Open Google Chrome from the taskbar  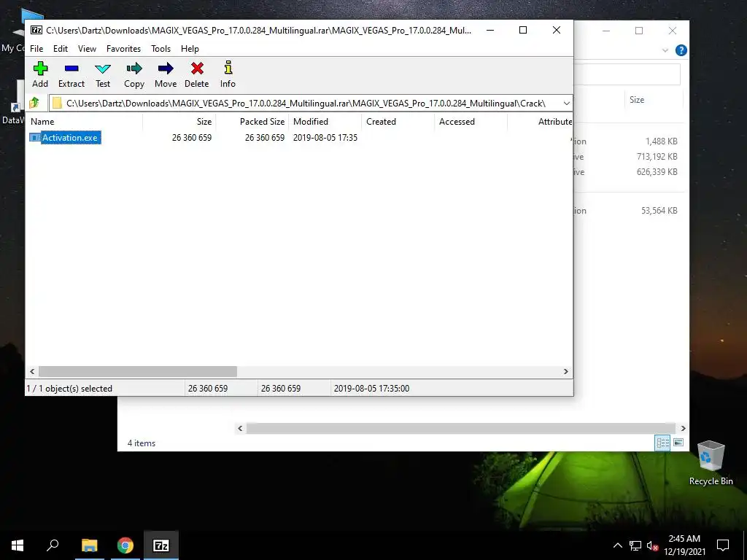[125, 545]
